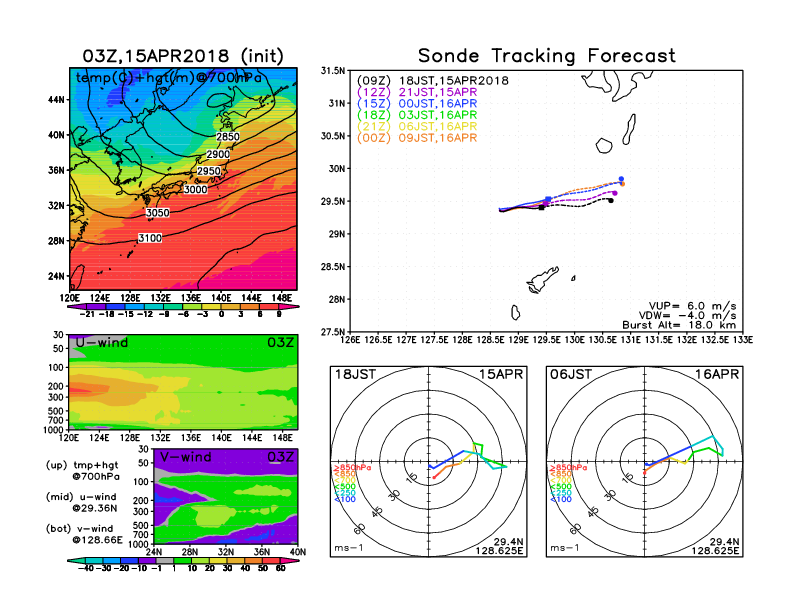The width and height of the screenshot is (792, 612).
Task: Click the blue balloon endpoint dot on the track map
Action: 622,179
